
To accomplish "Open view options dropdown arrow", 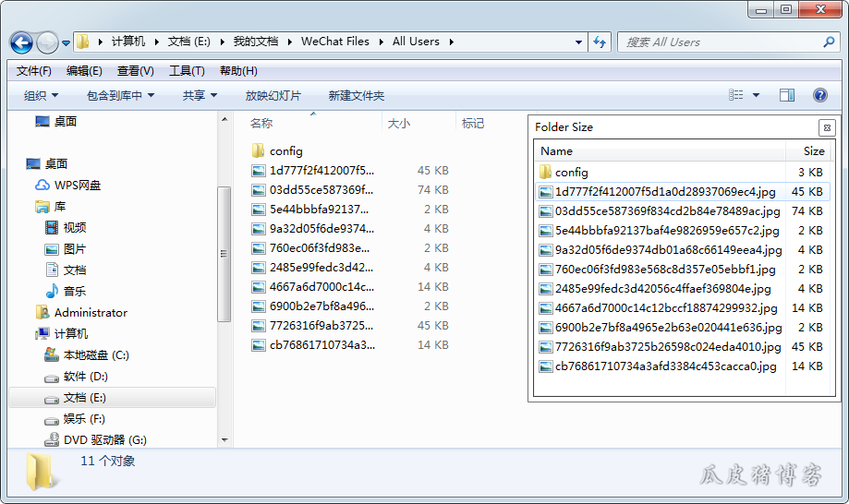I will click(x=756, y=95).
